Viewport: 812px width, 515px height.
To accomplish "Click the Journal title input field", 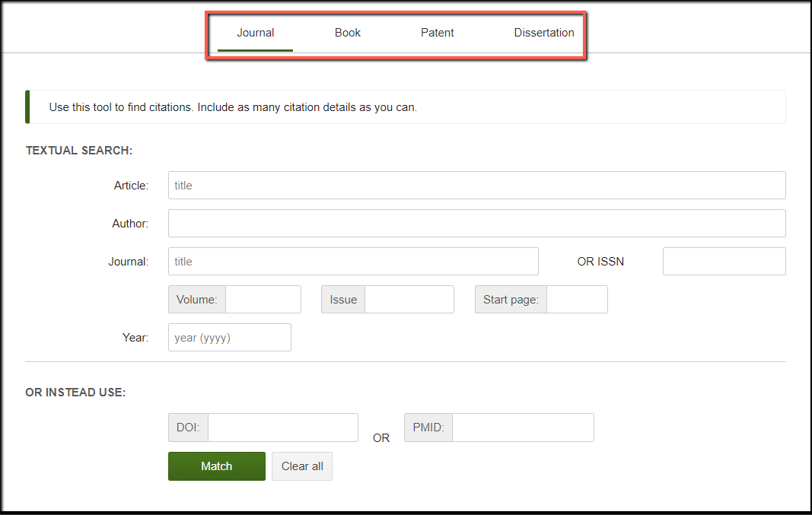I will [x=353, y=262].
